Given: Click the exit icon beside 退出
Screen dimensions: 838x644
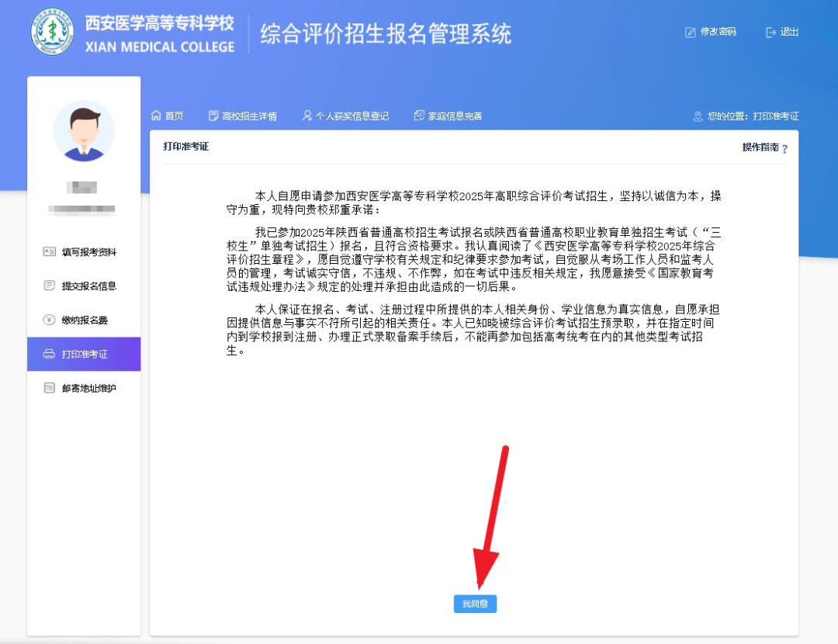Looking at the screenshot, I should 770,33.
